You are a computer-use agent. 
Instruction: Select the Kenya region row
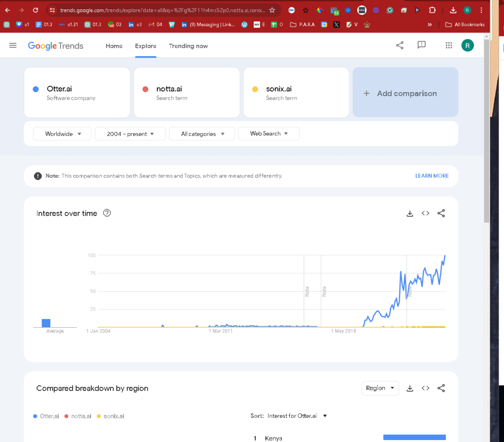point(349,438)
